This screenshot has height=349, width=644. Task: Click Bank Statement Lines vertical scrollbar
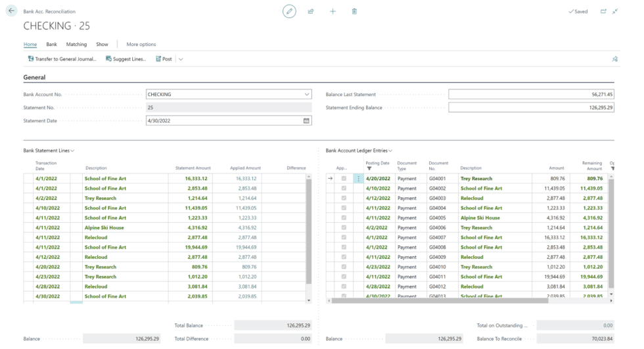coord(310,230)
